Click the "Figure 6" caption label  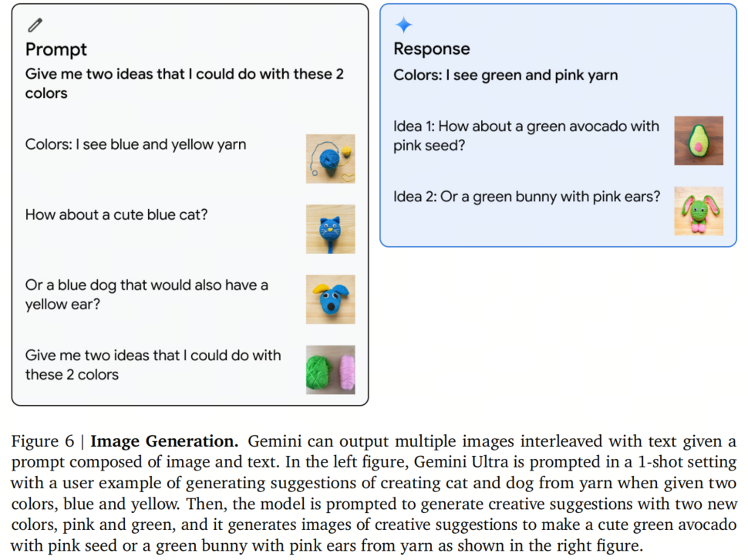43,443
